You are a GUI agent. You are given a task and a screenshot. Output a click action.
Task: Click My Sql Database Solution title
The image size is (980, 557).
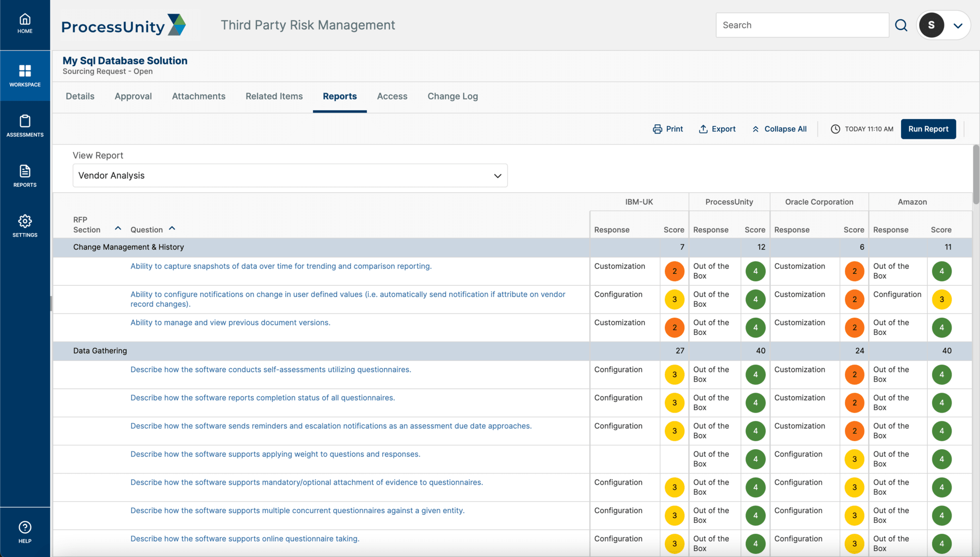pos(125,60)
